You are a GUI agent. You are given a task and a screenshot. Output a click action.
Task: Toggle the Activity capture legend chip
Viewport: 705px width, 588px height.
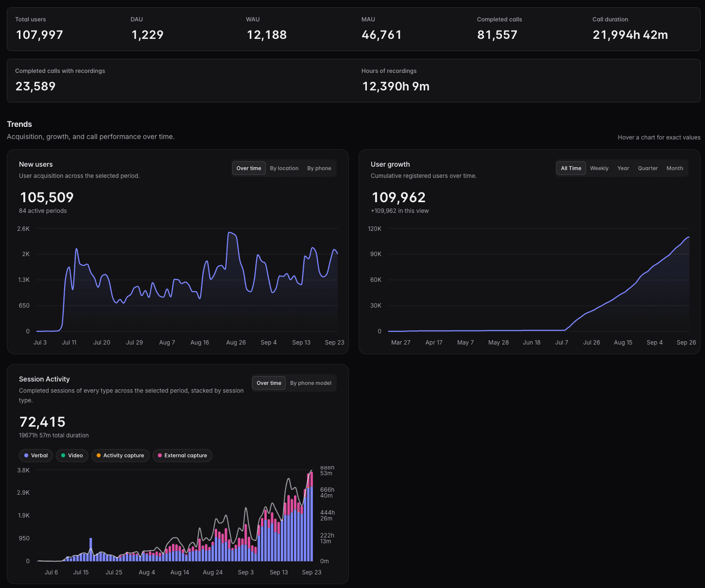tap(120, 455)
